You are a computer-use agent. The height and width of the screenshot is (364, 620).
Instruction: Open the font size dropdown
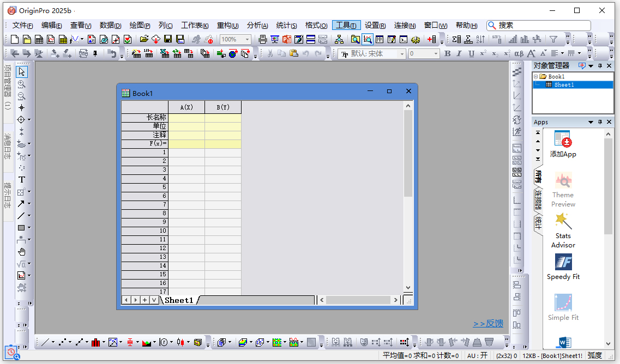pos(436,53)
